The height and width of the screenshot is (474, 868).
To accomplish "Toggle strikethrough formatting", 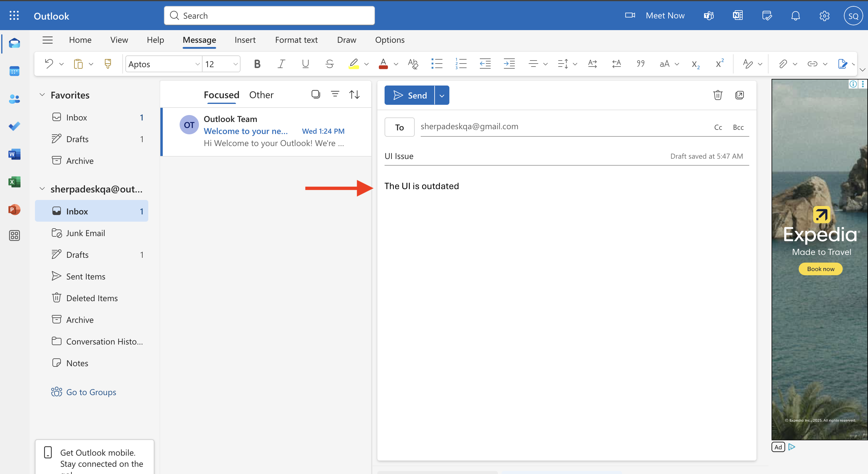I will click(x=329, y=64).
